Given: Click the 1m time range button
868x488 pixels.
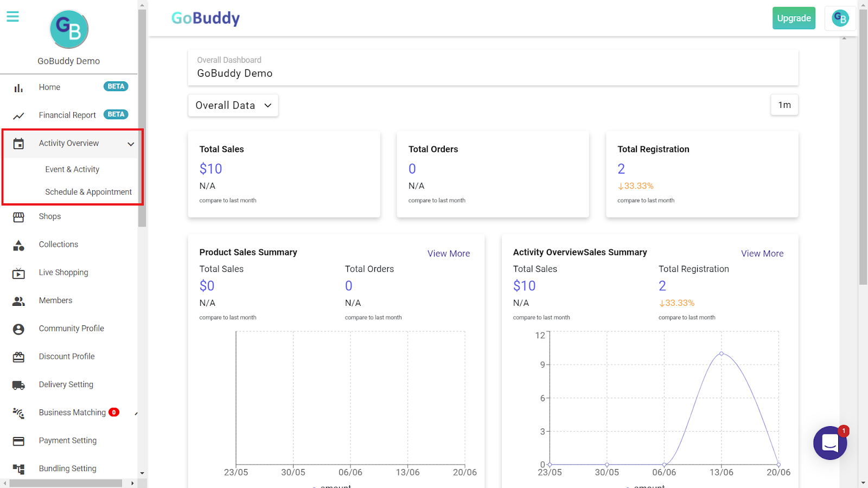Looking at the screenshot, I should click(784, 105).
